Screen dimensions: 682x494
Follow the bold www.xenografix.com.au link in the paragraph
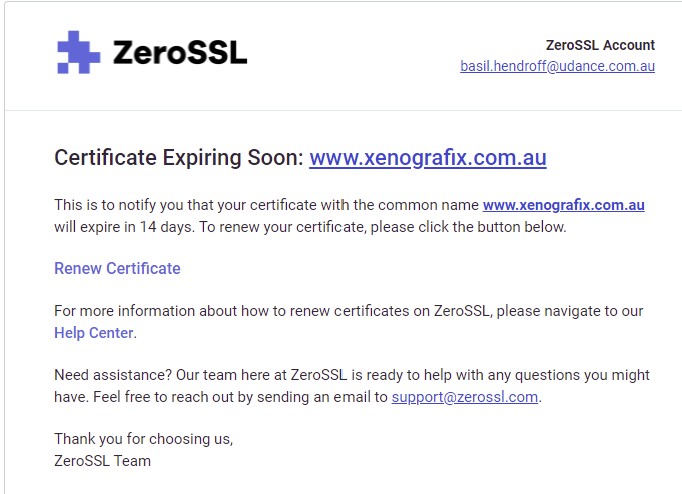point(564,205)
